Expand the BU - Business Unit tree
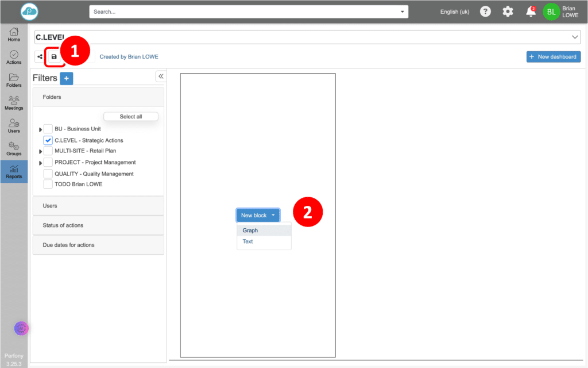 point(40,129)
